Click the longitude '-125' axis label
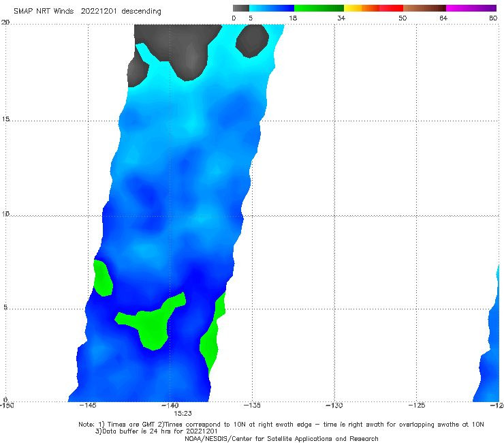This screenshot has width=504, height=443. [x=417, y=405]
